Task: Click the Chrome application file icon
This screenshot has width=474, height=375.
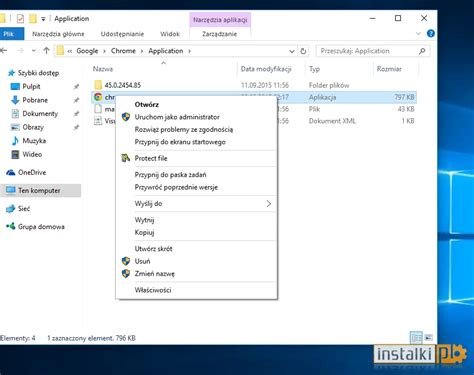Action: click(x=98, y=97)
